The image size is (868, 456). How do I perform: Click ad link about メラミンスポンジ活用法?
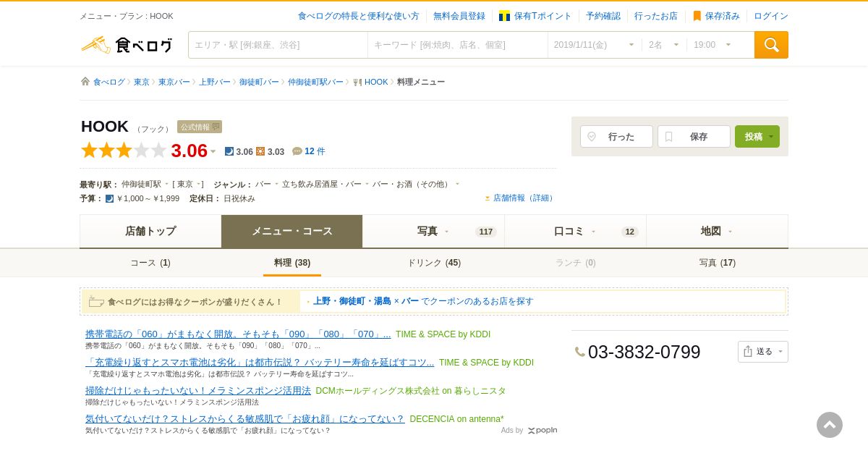198,390
